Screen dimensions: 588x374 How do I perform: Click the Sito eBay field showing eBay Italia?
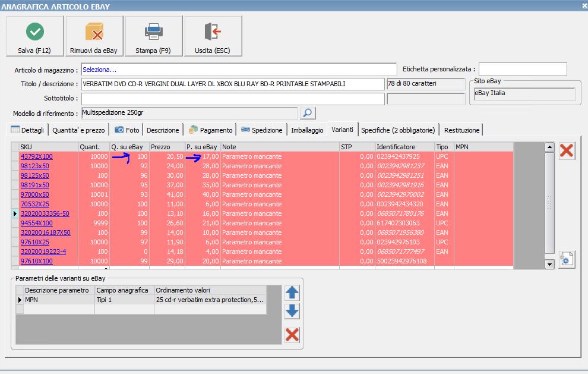(524, 93)
